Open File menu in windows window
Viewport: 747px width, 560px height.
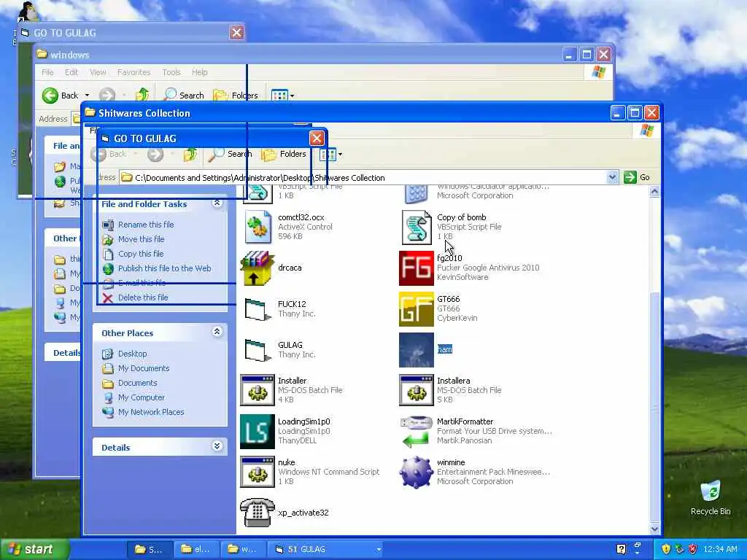[x=47, y=72]
